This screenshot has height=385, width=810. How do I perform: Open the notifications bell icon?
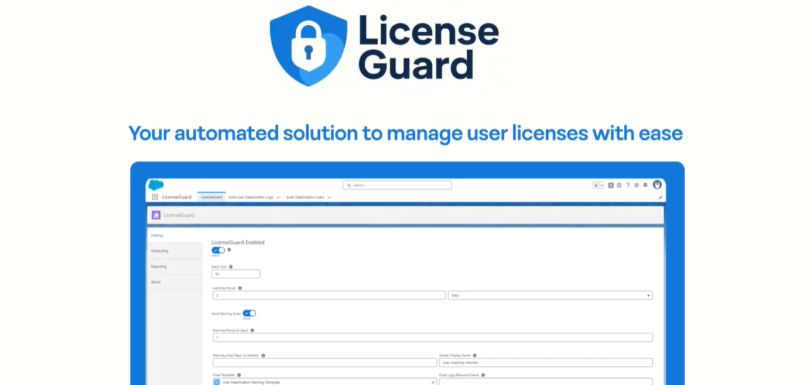coord(645,185)
